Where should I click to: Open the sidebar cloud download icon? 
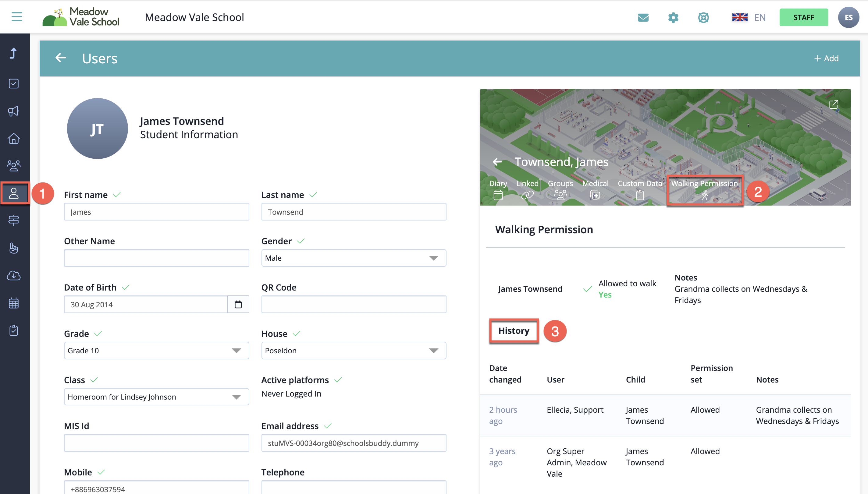point(14,276)
